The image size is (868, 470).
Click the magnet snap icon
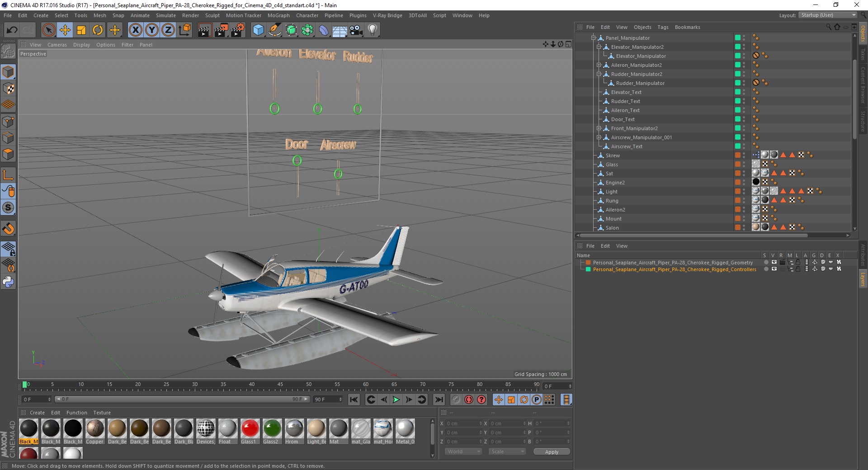coord(8,229)
